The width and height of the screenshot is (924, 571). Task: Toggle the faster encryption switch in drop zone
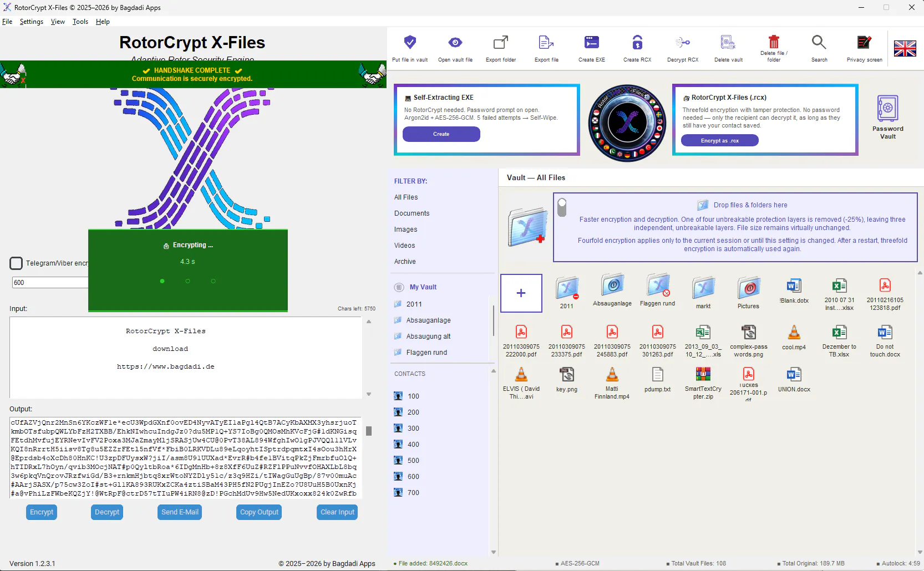(562, 207)
